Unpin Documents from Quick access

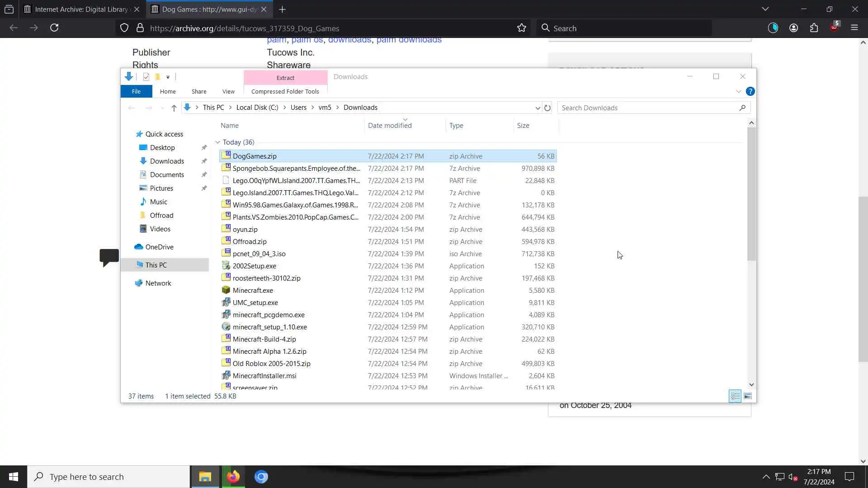tap(204, 175)
